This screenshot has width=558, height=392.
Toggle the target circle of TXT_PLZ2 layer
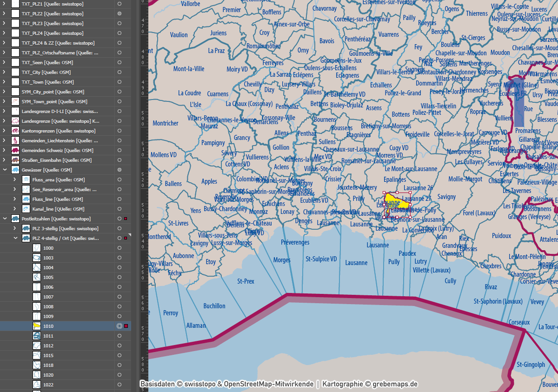120,13
